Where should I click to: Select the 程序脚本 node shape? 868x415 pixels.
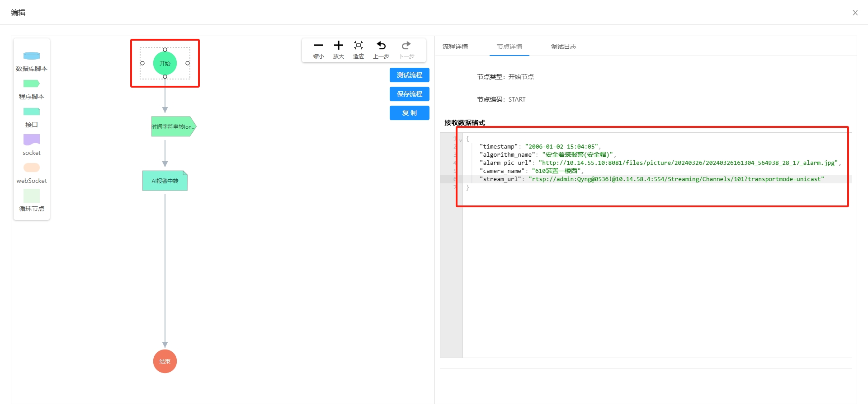click(32, 84)
